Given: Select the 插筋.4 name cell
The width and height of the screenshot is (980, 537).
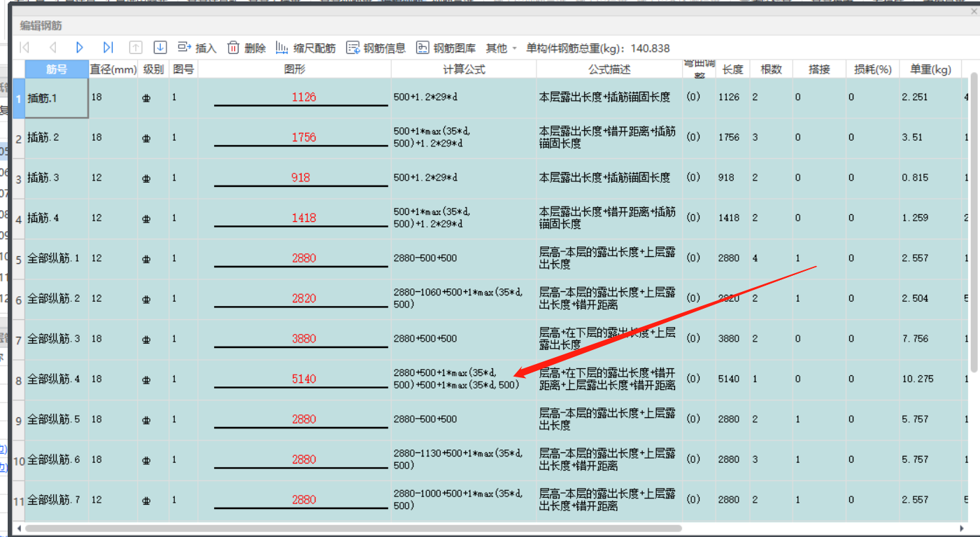Looking at the screenshot, I should 57,218.
